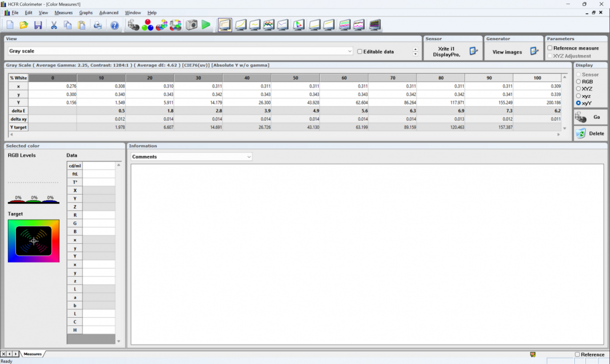Open the Advanced menu
The image size is (610, 364).
[109, 13]
